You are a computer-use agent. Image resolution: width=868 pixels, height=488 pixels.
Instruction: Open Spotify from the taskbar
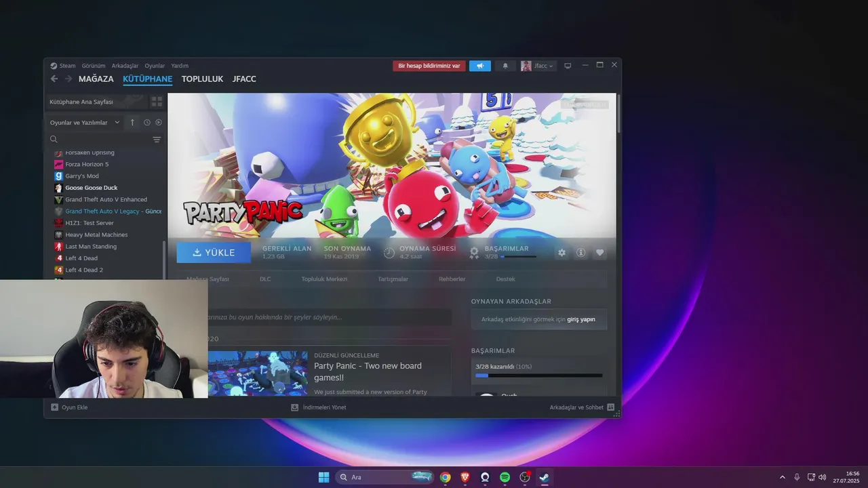tap(505, 477)
